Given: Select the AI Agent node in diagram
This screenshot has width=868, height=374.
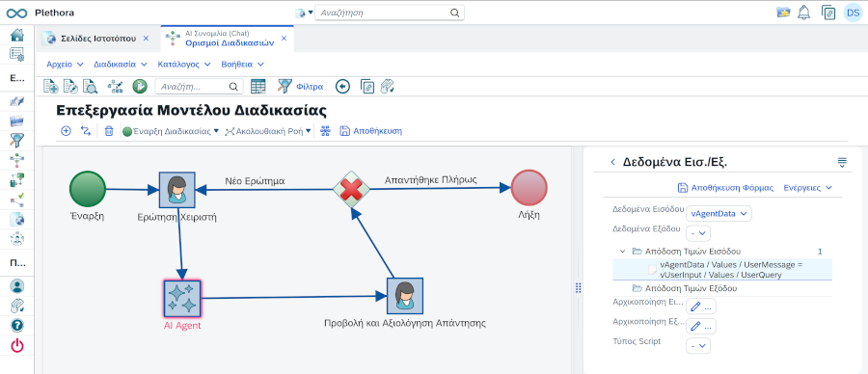Looking at the screenshot, I should pos(182,298).
